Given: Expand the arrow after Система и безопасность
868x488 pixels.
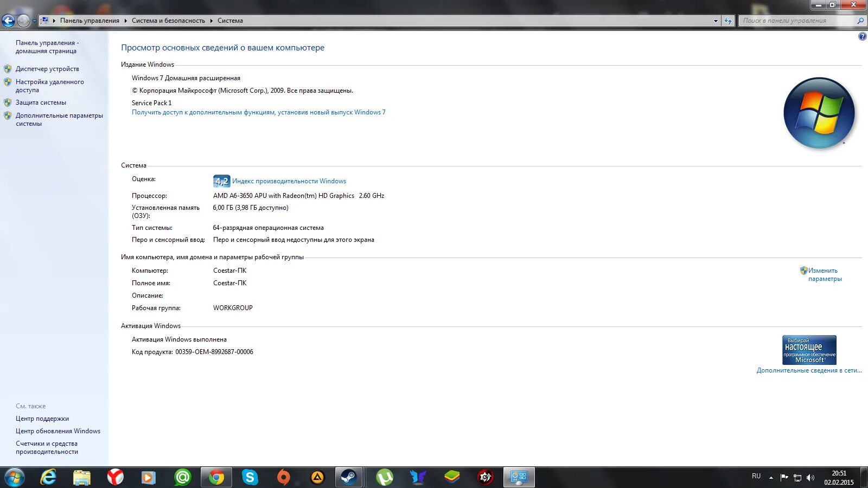Looking at the screenshot, I should pos(211,21).
